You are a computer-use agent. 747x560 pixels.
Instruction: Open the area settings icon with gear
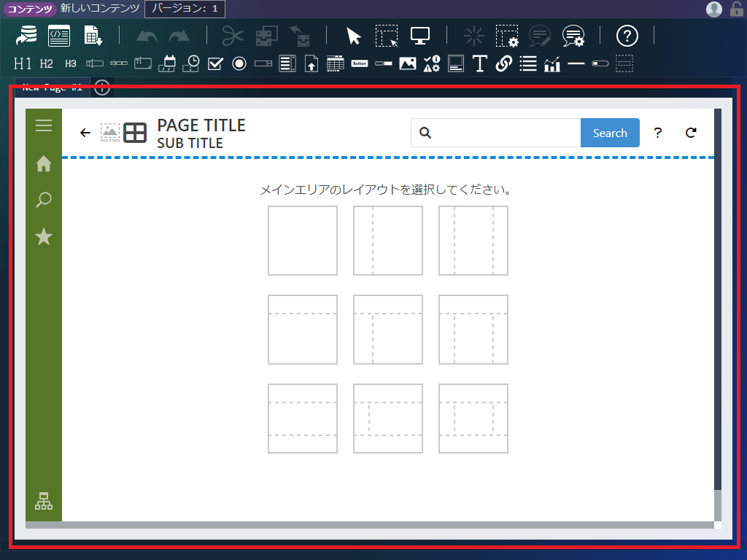coord(507,36)
